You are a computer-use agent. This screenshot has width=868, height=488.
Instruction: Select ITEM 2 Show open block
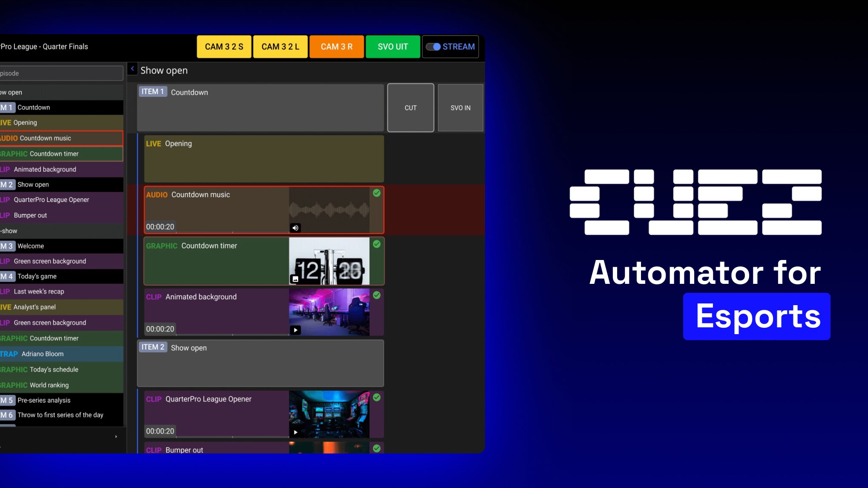coord(260,363)
